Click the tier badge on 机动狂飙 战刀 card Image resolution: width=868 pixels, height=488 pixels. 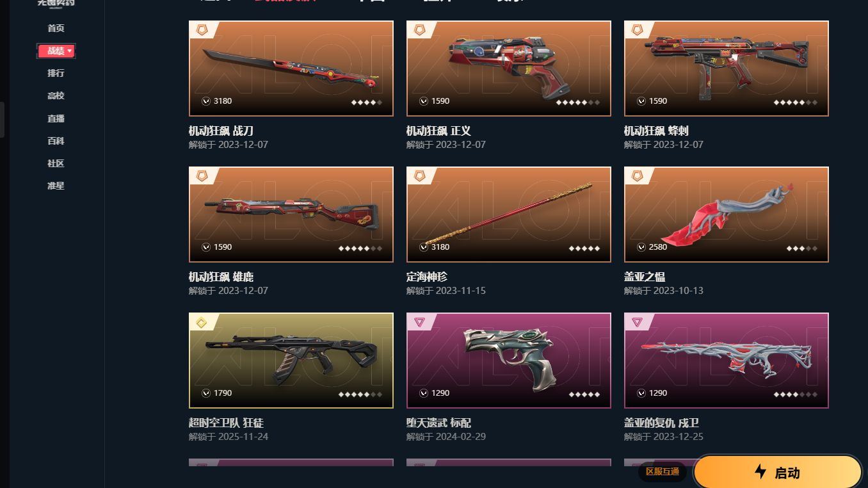click(x=202, y=29)
